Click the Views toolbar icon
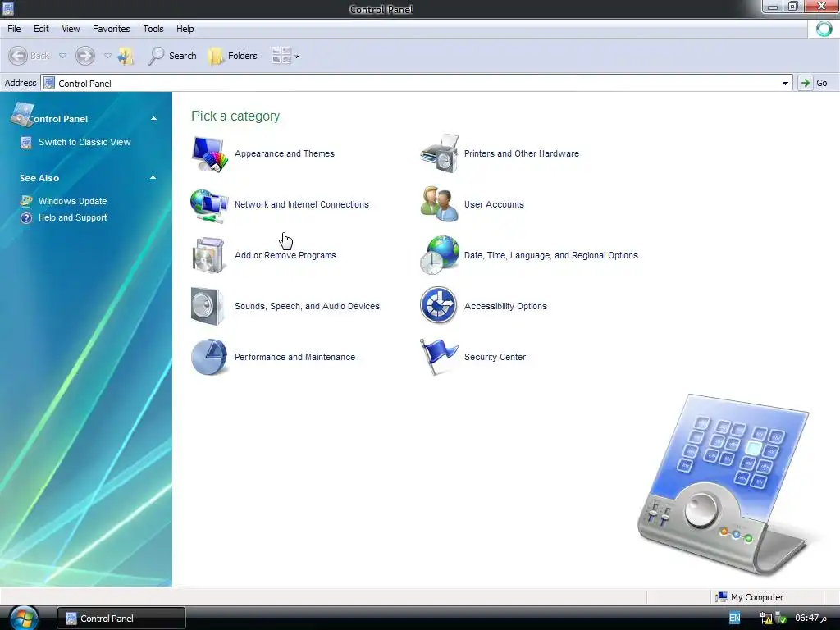The width and height of the screenshot is (840, 630). click(281, 56)
